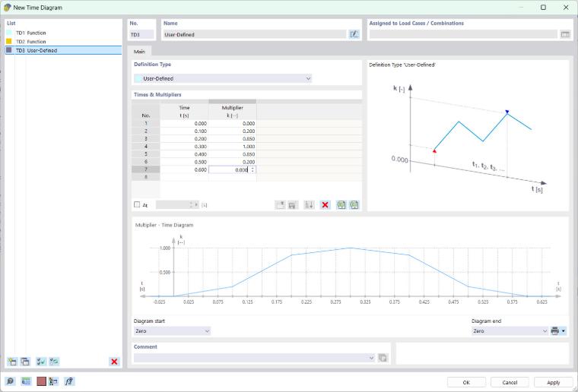The image size is (578, 392).
Task: Select TD3 User-Defined in the list
Action: point(63,50)
